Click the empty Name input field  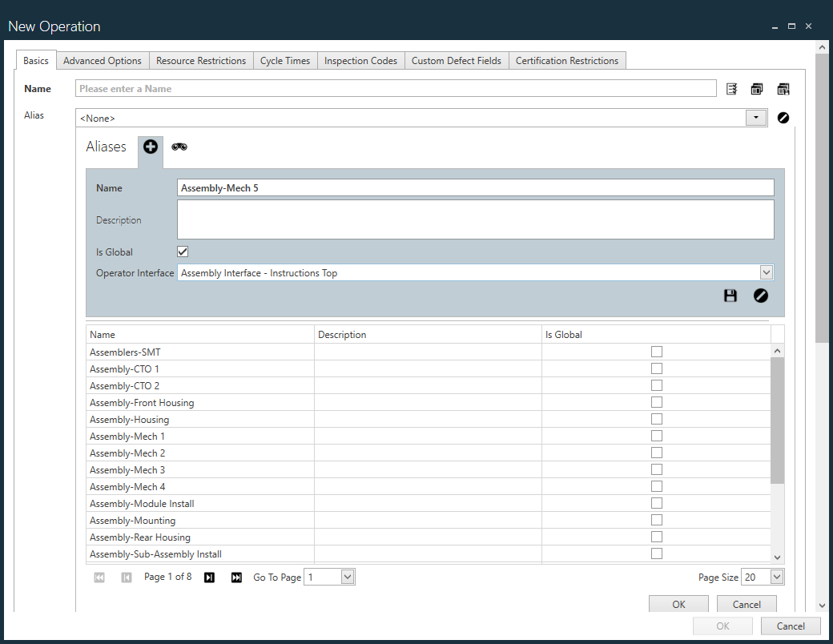coord(396,88)
